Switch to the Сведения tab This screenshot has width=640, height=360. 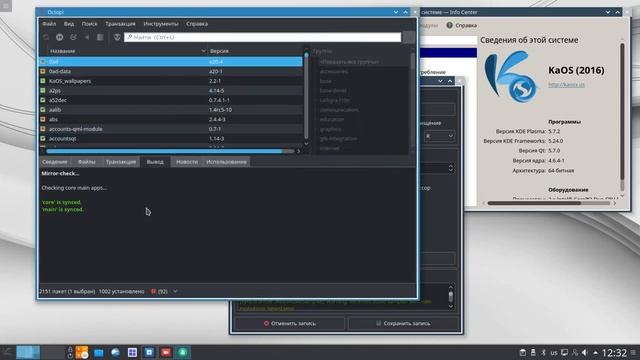(55, 162)
